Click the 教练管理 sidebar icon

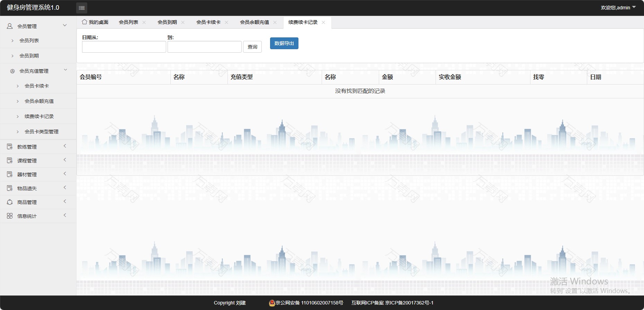coord(10,147)
